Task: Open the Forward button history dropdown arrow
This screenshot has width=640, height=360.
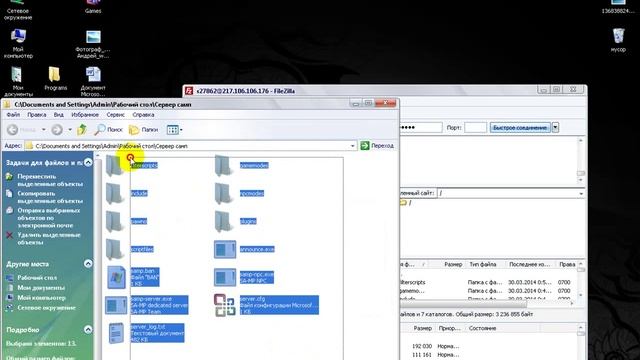Action: [x=70, y=130]
